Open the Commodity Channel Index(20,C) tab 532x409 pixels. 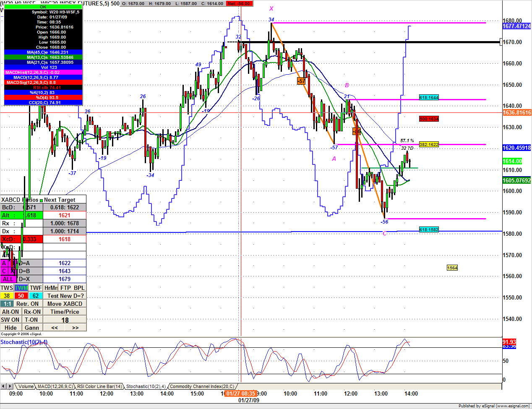[x=202, y=386]
